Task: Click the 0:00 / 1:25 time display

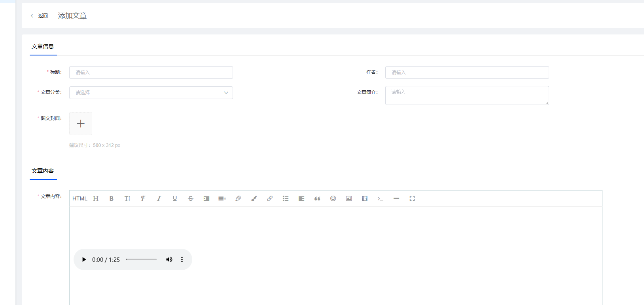Action: (x=106, y=260)
